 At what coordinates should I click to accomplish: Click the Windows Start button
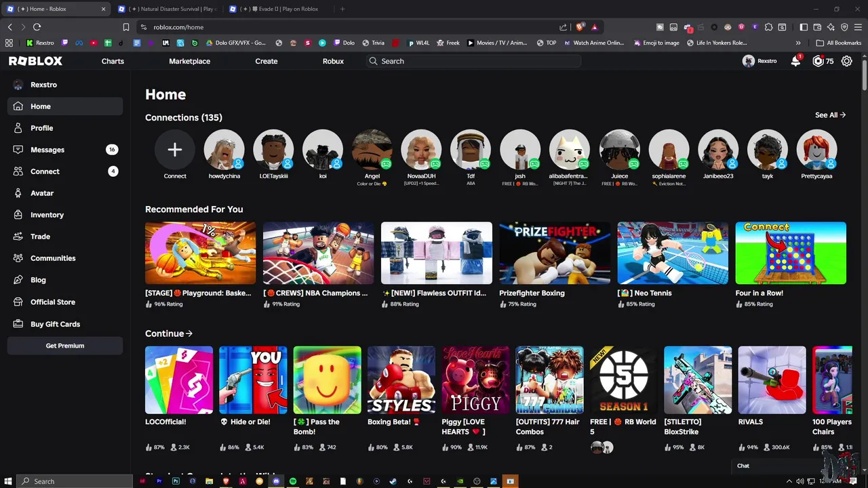7,481
